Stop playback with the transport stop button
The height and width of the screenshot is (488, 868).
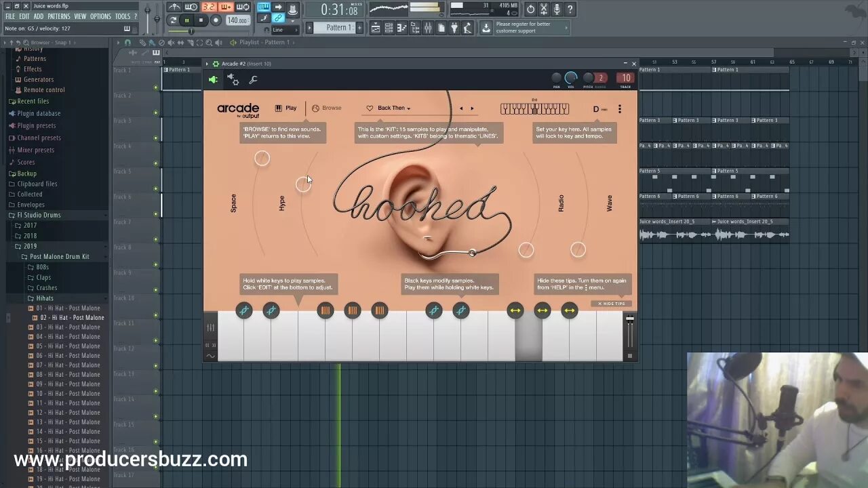tap(201, 20)
